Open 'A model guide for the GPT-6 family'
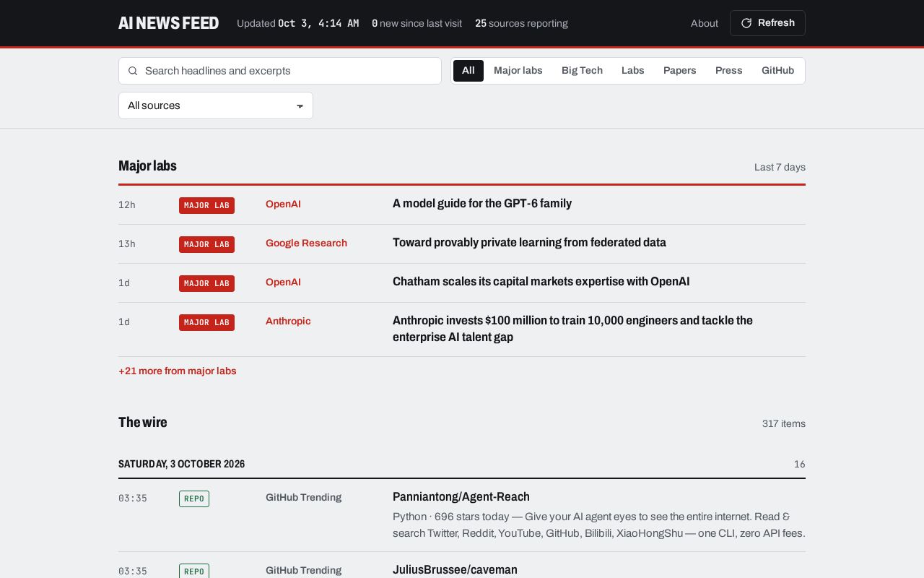Image resolution: width=924 pixels, height=578 pixels. (482, 204)
